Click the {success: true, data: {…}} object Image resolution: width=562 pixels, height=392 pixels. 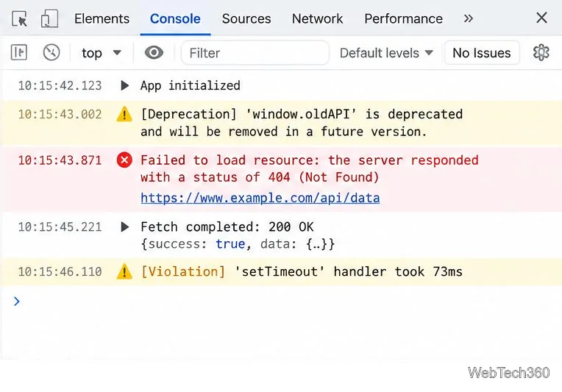[238, 244]
